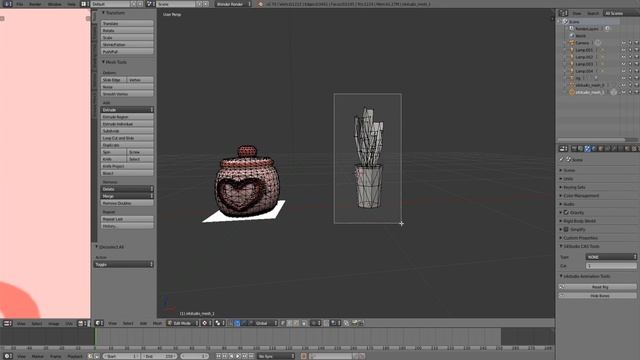
Task: Open the Render tab in properties editor
Action: coord(574,149)
